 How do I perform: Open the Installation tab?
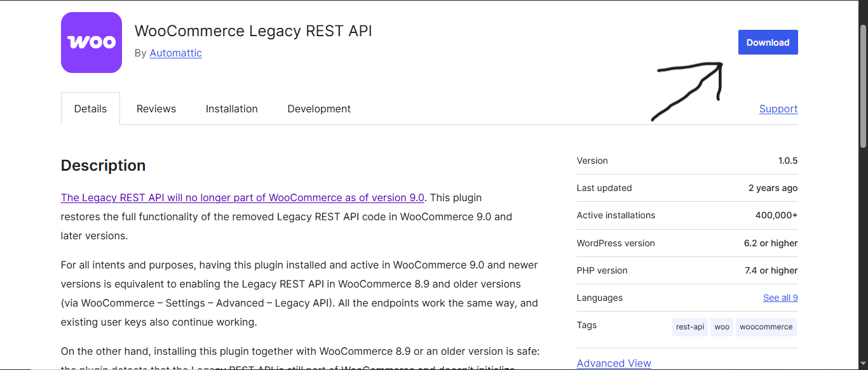pyautogui.click(x=232, y=109)
